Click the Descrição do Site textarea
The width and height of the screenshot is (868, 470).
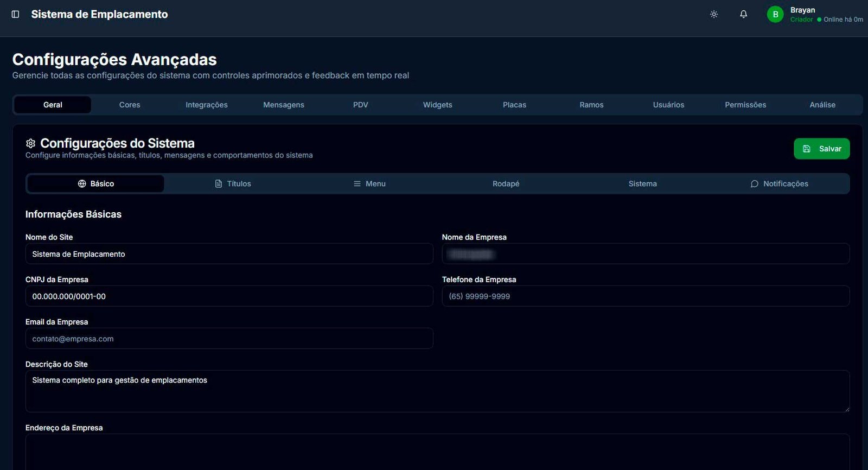click(x=437, y=391)
